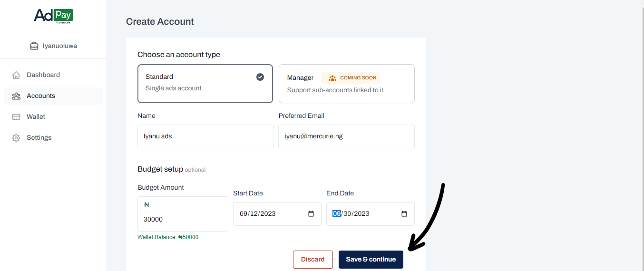Click the Name input field
Viewport: 644px width, 271px height.
point(205,136)
